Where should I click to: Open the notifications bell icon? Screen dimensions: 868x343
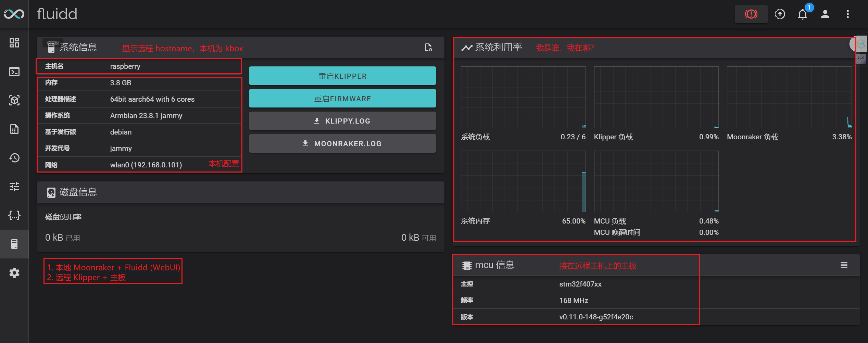(803, 14)
